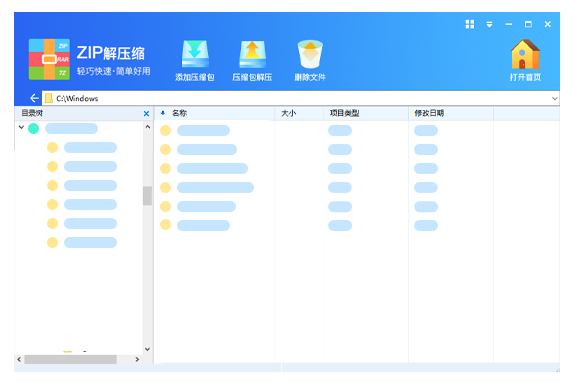This screenshot has height=390, width=574.
Task: Open home page via 打开首页 icon
Action: [525, 54]
